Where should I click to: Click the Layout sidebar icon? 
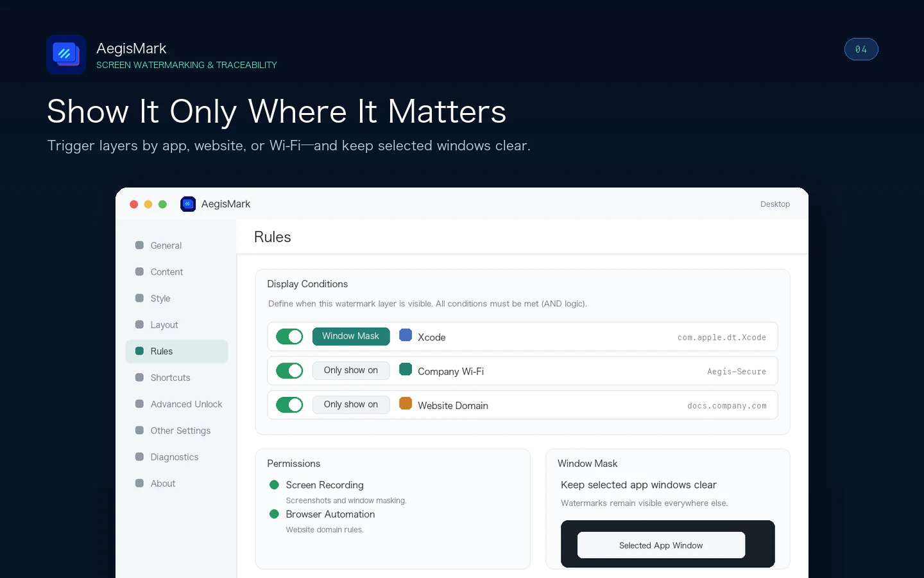tap(139, 324)
